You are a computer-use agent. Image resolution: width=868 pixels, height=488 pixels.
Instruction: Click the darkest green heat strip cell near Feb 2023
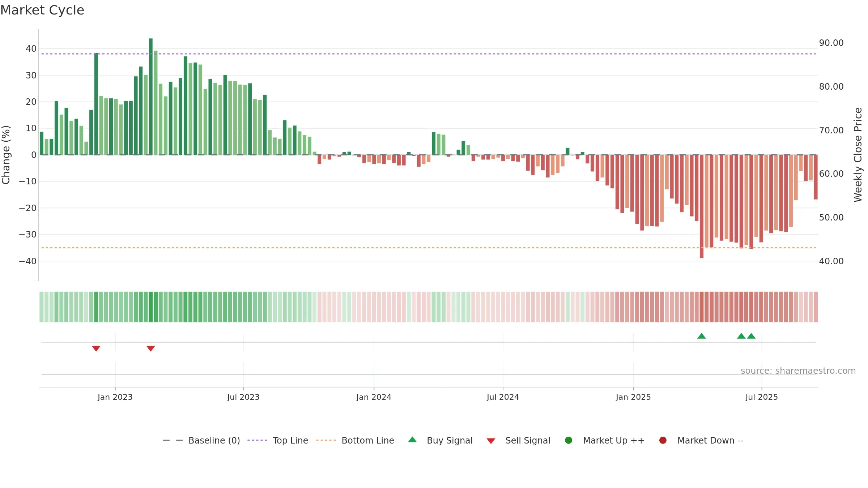151,307
